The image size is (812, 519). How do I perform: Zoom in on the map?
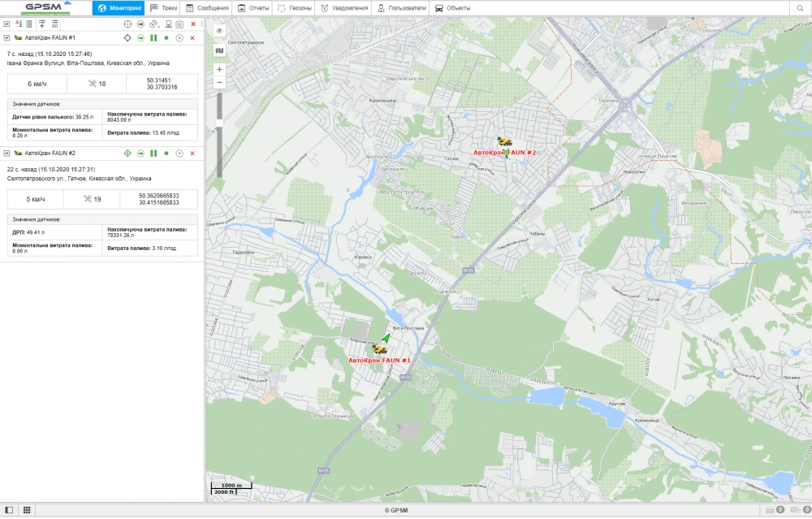tap(219, 69)
